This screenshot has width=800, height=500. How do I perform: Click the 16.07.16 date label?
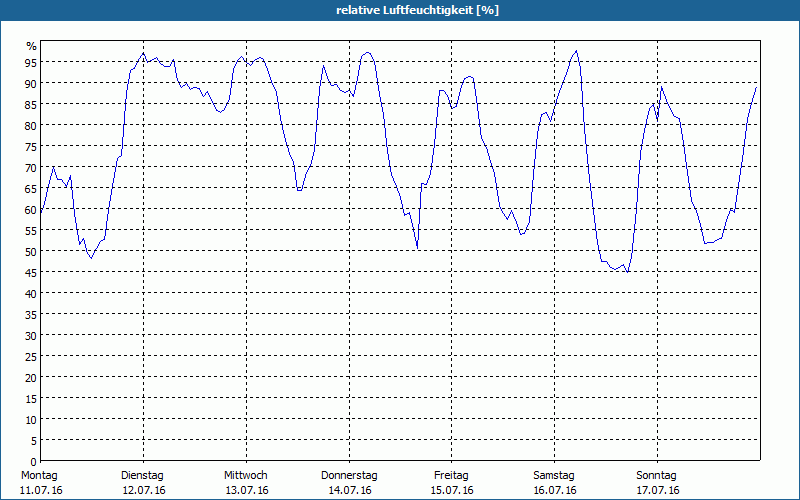[x=555, y=490]
